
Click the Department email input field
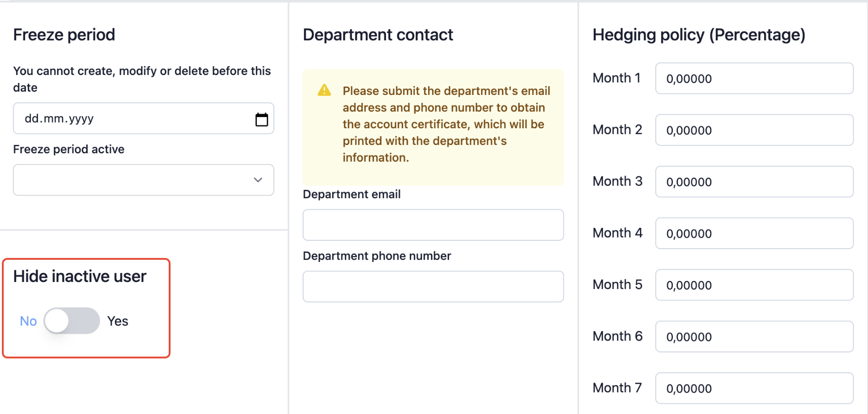coord(433,225)
